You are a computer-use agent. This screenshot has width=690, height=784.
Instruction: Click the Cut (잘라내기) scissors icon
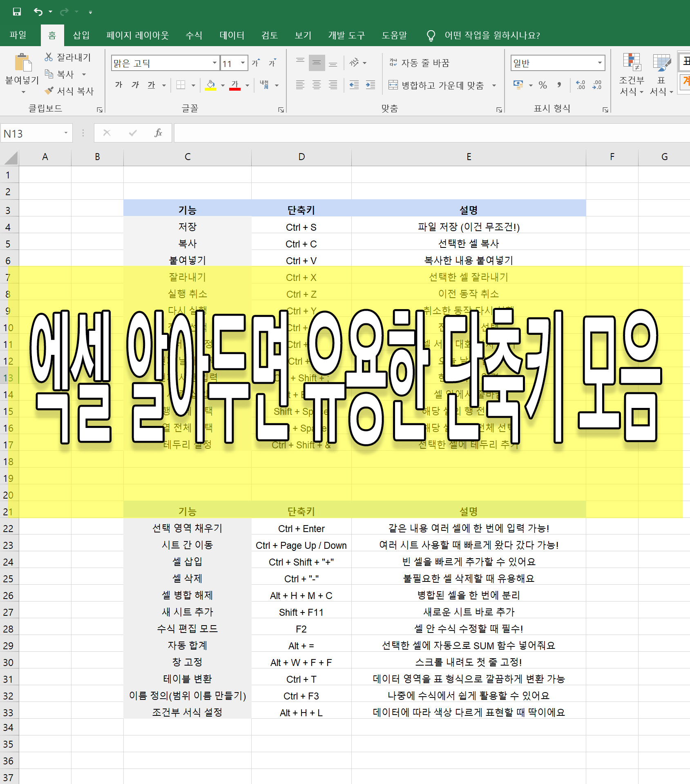point(49,57)
